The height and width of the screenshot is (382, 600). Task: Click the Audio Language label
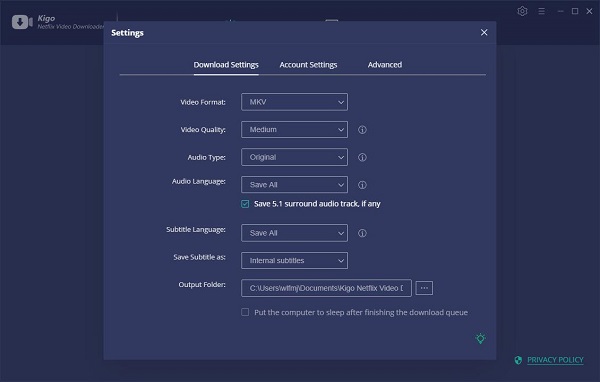199,181
